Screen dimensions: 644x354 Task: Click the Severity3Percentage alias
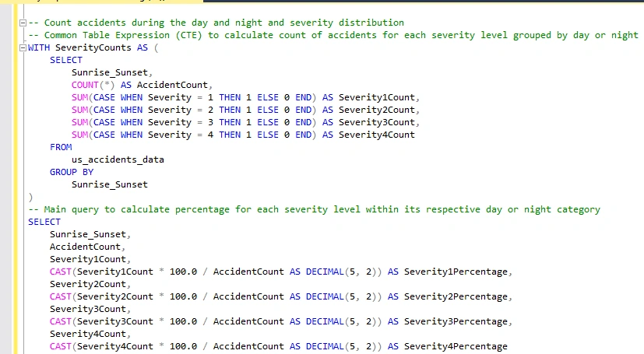pos(456,321)
